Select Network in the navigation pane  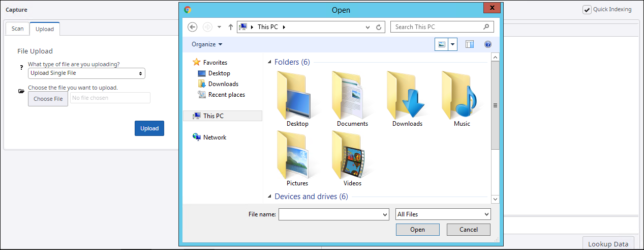click(x=214, y=137)
